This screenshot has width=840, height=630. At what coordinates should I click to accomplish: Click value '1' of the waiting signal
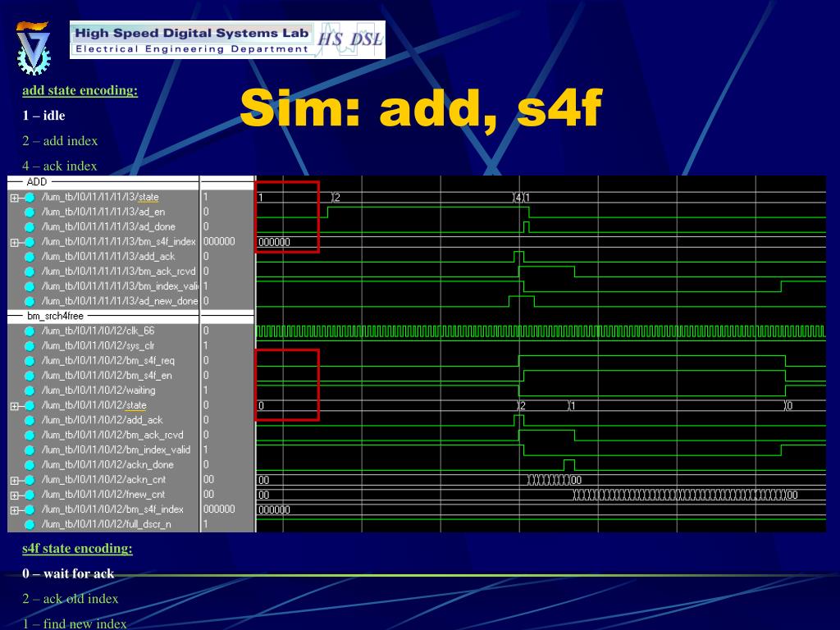tap(206, 390)
